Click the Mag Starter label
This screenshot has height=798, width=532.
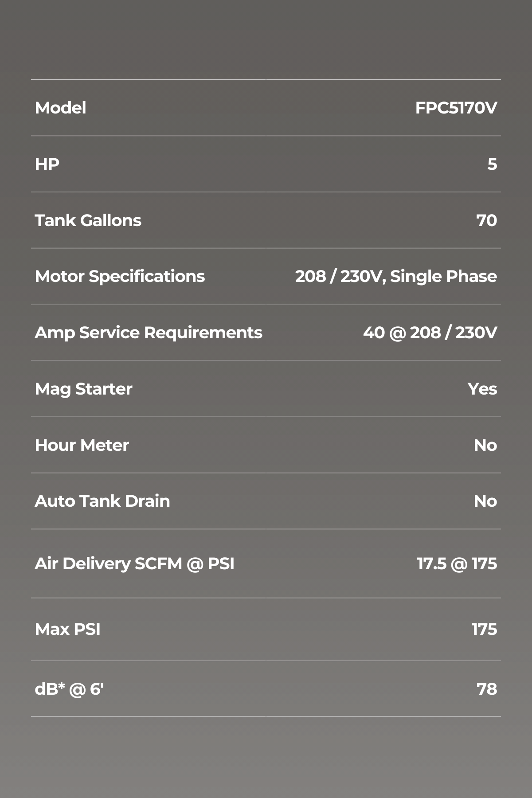click(x=83, y=389)
